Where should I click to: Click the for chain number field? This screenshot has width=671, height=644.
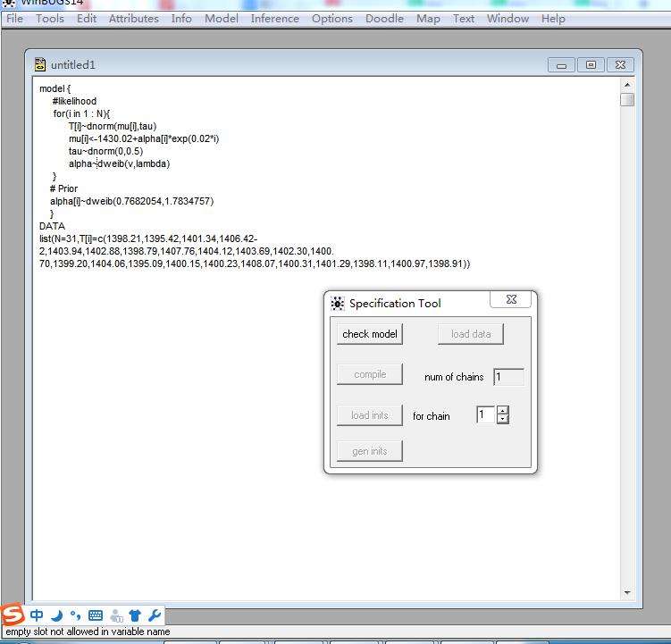pos(486,414)
